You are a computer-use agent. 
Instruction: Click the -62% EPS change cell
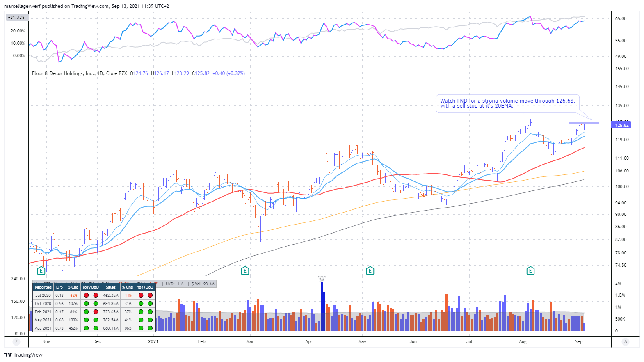(x=73, y=295)
